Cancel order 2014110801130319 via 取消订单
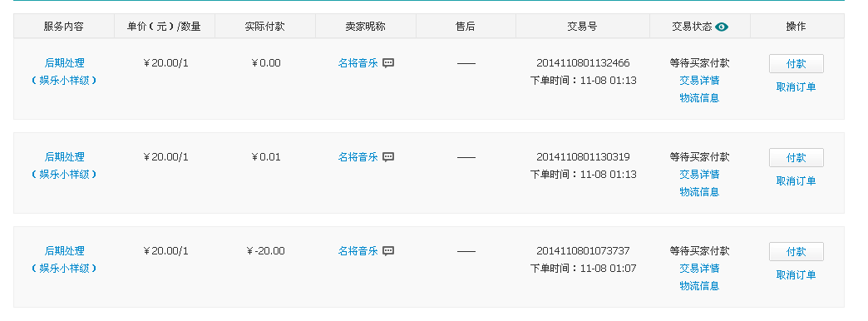Image resolution: width=868 pixels, height=321 pixels. 796,181
